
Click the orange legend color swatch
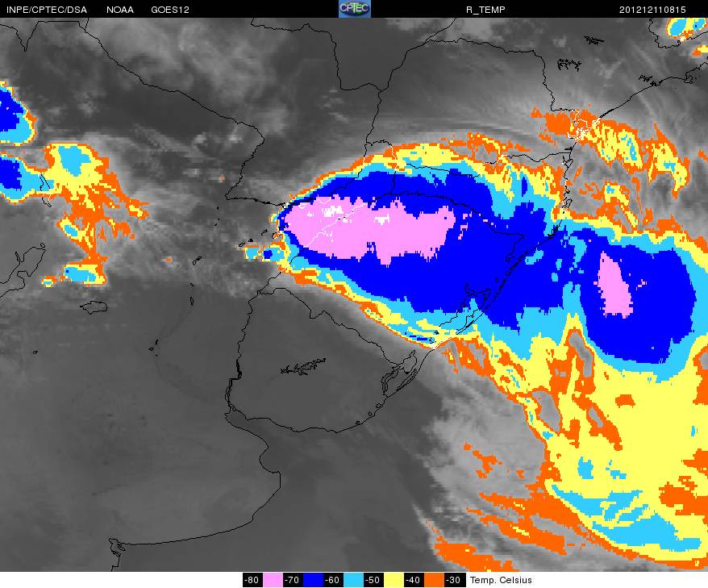pos(434,580)
